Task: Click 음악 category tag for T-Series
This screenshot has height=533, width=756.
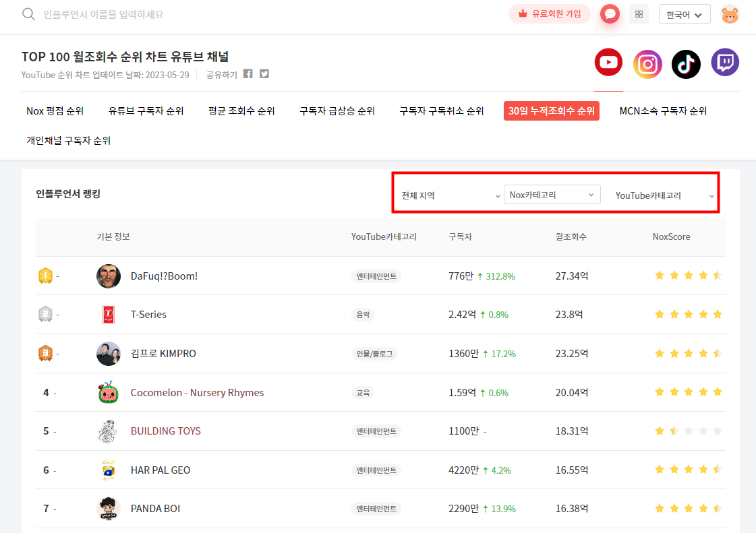Action: (x=363, y=315)
